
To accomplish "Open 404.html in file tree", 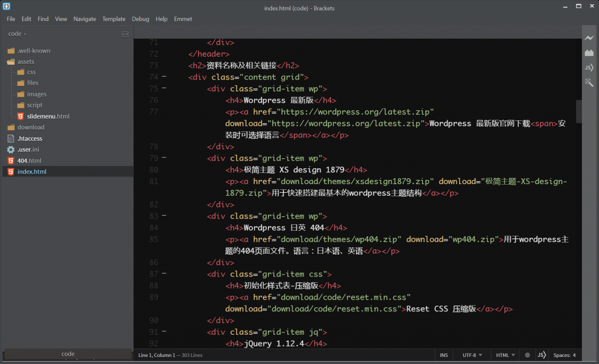I will 29,161.
